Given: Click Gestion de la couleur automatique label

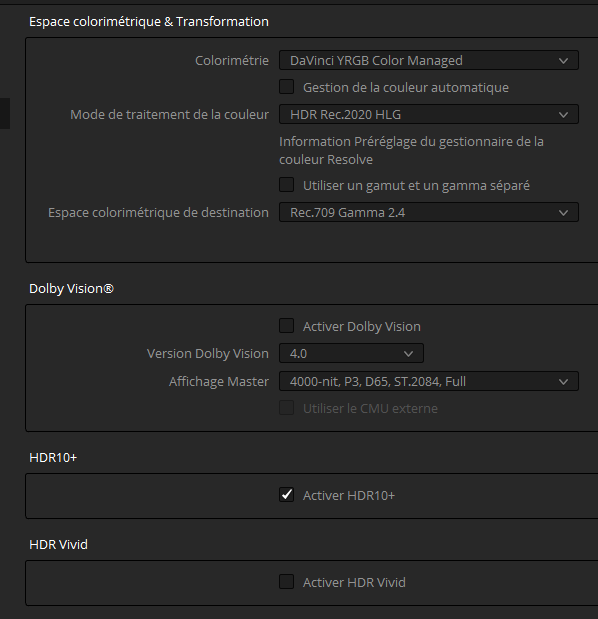Looking at the screenshot, I should point(406,88).
